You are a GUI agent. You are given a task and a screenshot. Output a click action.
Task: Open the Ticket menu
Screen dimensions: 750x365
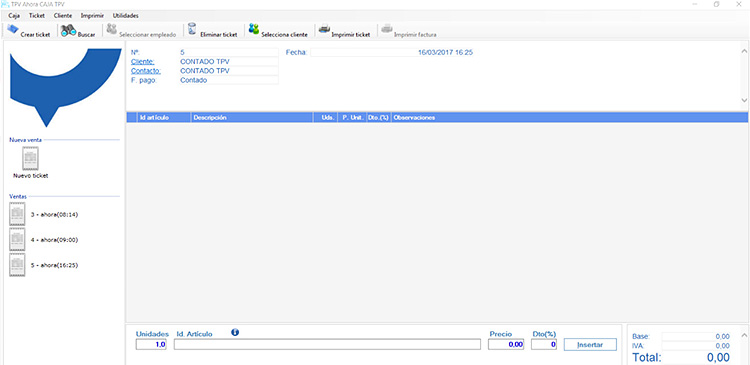tap(37, 16)
